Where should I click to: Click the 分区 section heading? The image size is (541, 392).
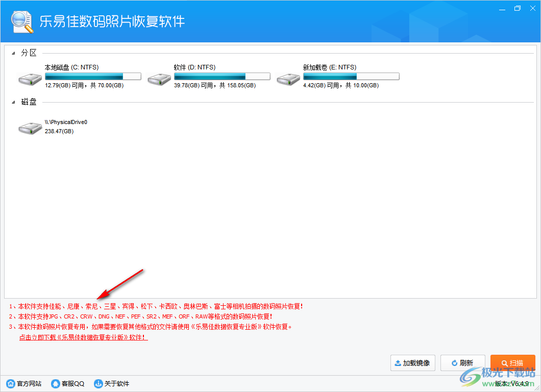coord(29,53)
